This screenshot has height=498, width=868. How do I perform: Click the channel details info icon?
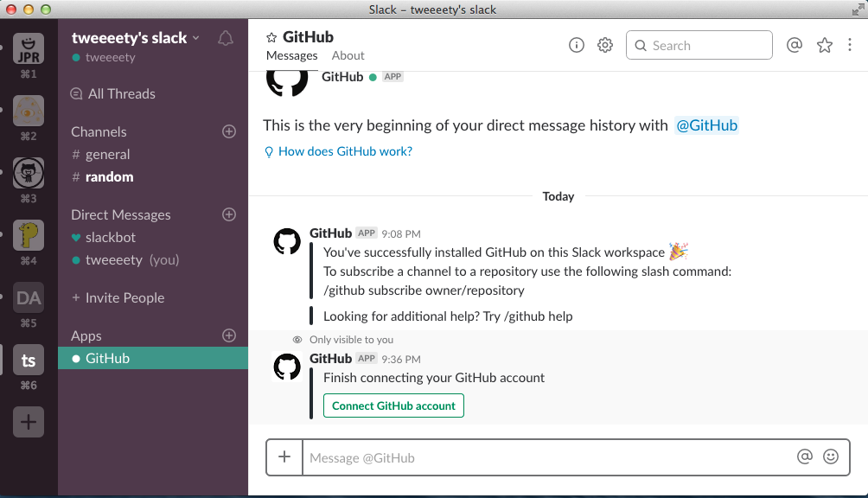(577, 45)
